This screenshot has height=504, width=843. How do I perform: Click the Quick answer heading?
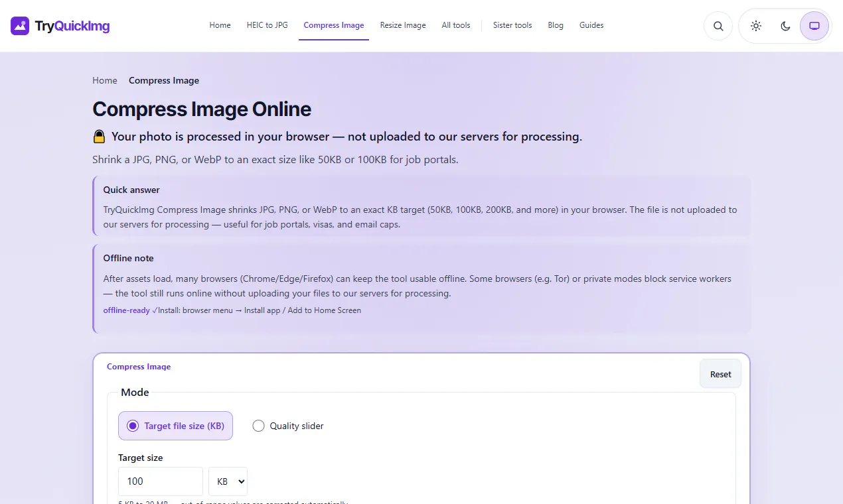(x=131, y=190)
